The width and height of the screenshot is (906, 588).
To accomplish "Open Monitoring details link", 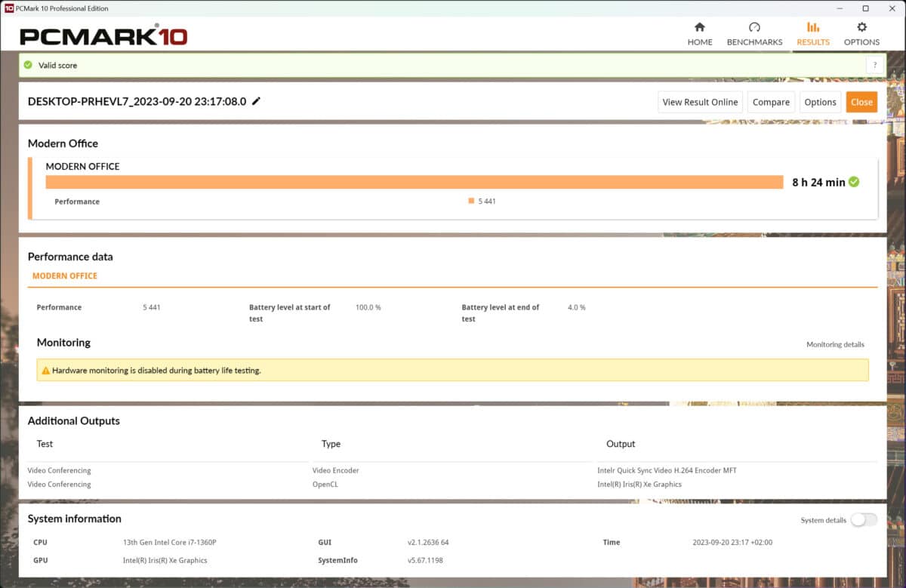I will 835,344.
